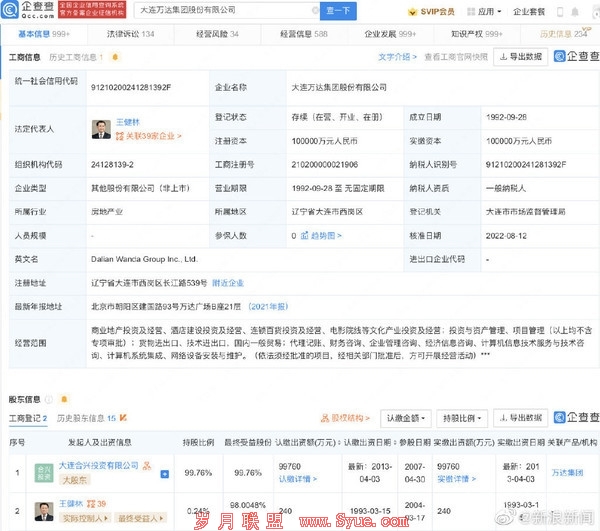
Task: Open 趋势图 chart link
Action: (321, 236)
